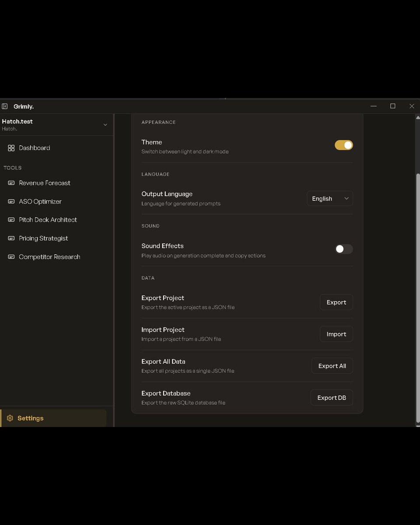Maximize the Grimly window
The image size is (420, 525).
tap(393, 106)
